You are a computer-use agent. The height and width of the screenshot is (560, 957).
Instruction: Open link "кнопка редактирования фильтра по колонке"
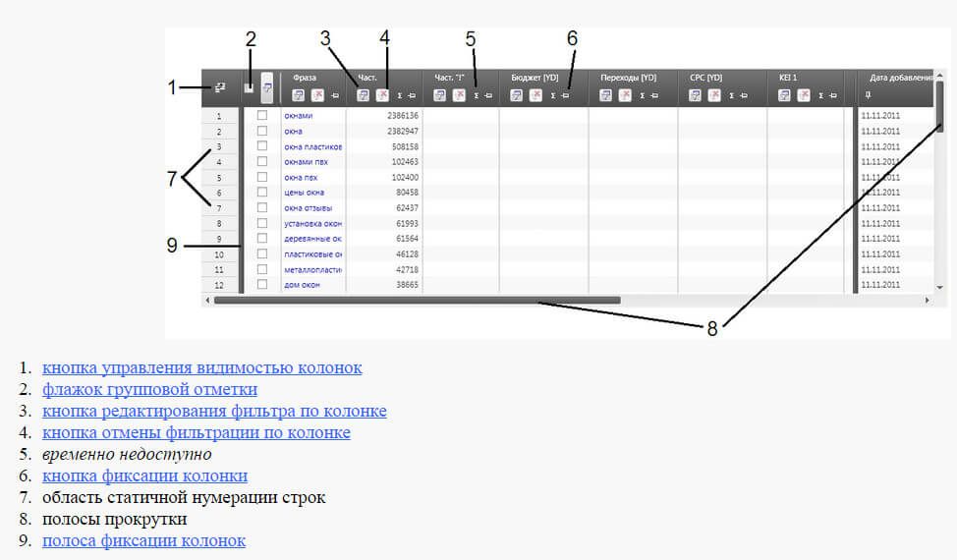click(x=214, y=411)
